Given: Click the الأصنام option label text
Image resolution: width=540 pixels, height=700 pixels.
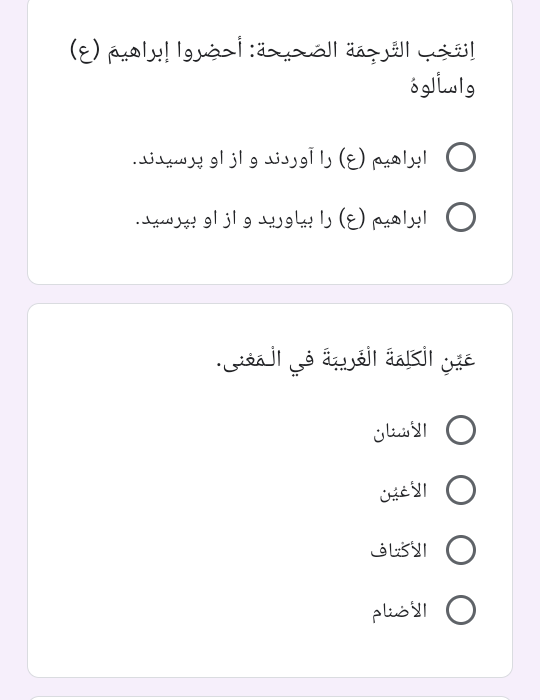Looking at the screenshot, I should pyautogui.click(x=400, y=611).
